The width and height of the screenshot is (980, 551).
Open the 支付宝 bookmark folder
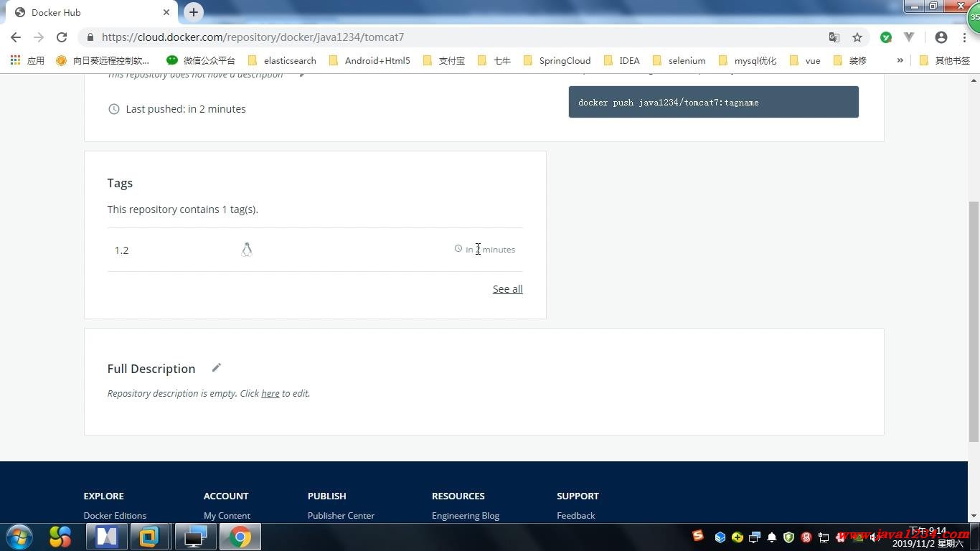pyautogui.click(x=444, y=60)
